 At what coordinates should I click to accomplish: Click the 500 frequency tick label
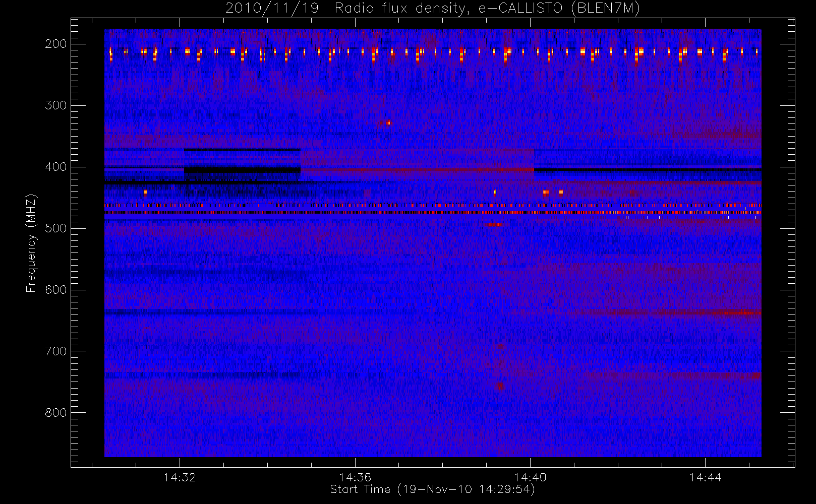tap(56, 228)
